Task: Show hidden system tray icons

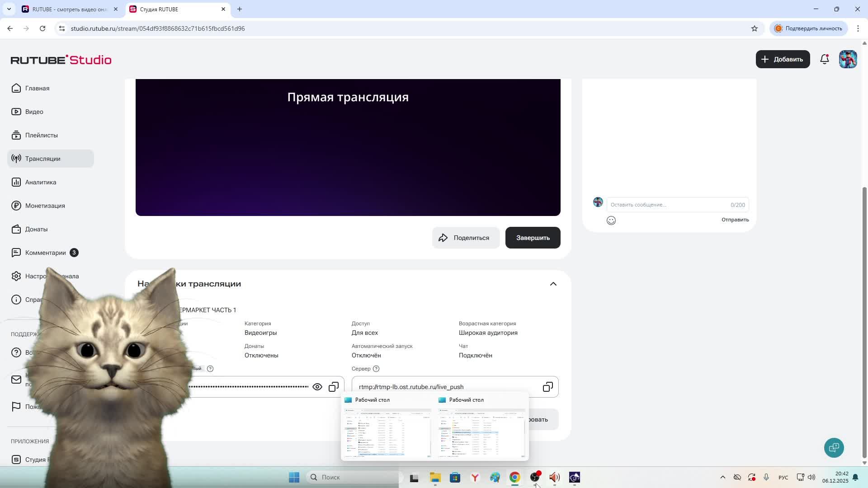Action: pos(722,477)
